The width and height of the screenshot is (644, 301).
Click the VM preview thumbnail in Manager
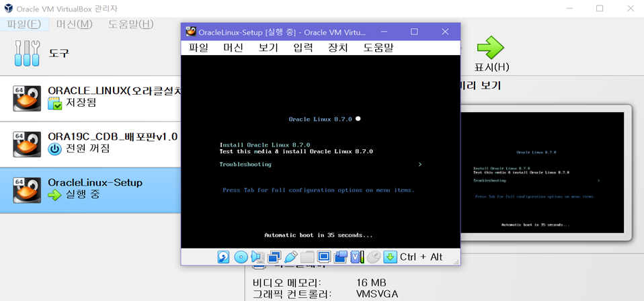(542, 173)
